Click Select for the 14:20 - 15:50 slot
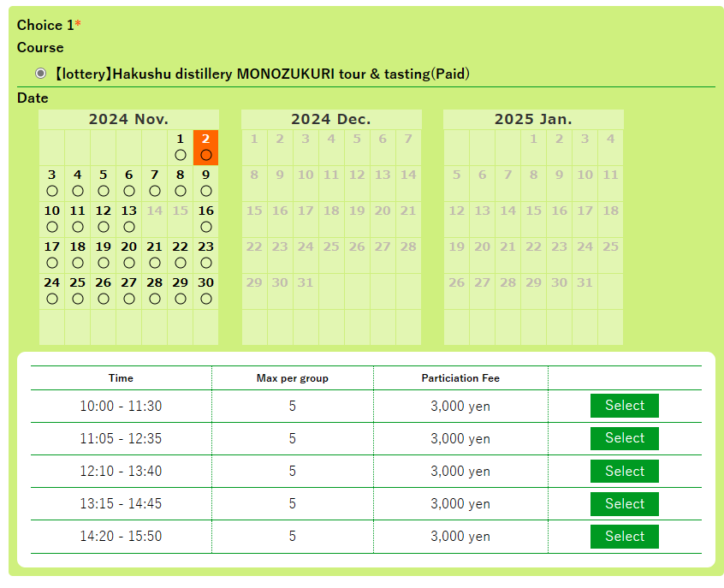724x588 pixels. point(624,537)
